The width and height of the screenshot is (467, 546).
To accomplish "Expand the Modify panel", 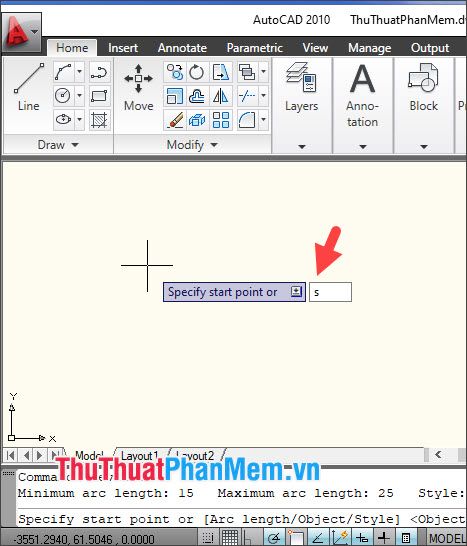I will [x=192, y=145].
